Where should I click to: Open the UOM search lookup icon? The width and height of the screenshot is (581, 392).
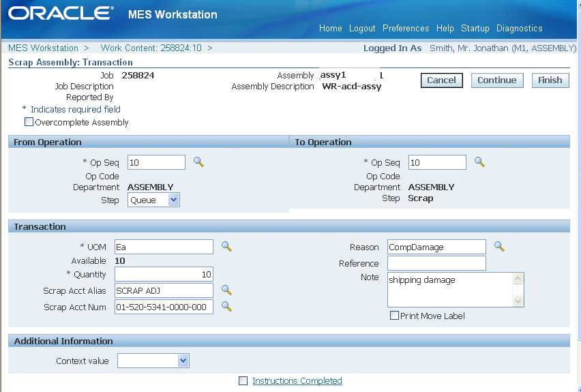pos(226,246)
